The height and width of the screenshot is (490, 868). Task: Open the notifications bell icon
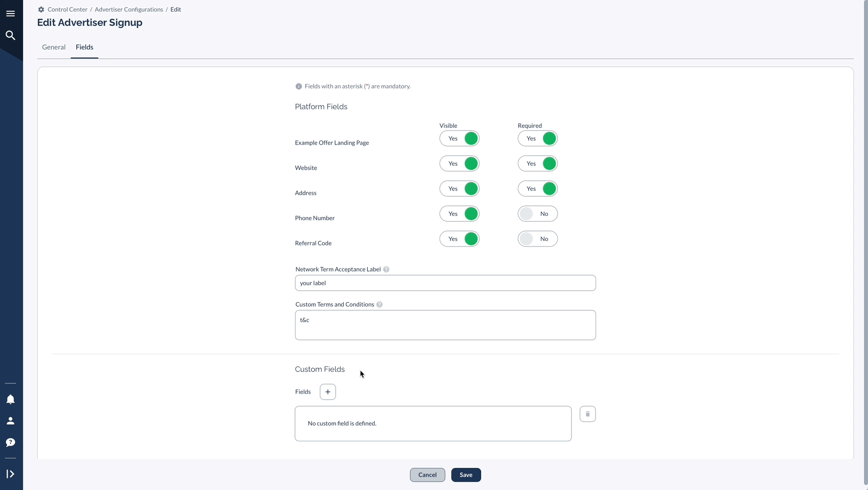coord(11,399)
